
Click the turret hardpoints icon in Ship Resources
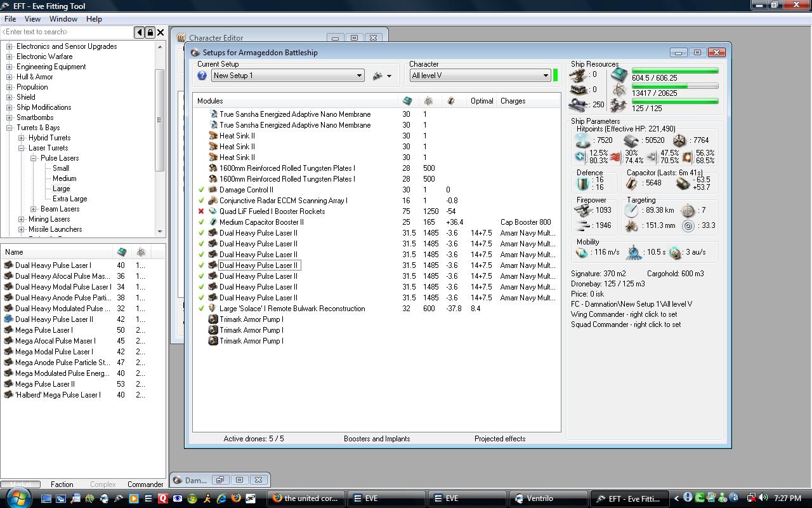click(578, 75)
